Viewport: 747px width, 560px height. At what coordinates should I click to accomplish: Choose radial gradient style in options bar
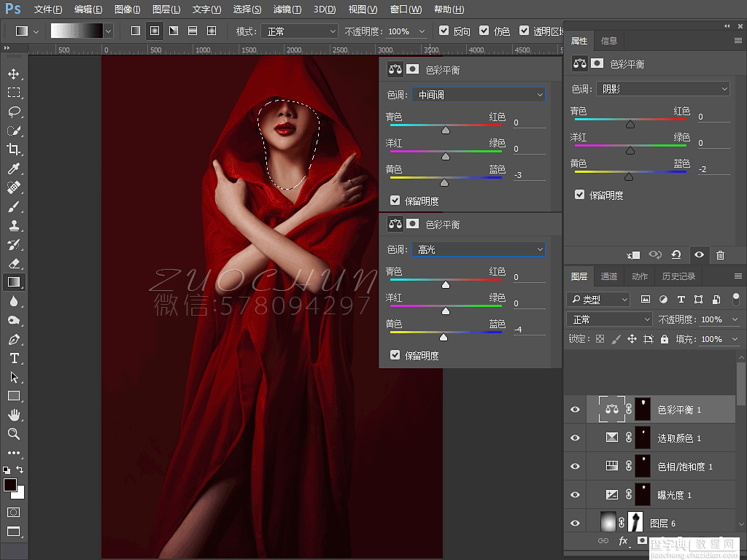click(x=155, y=31)
